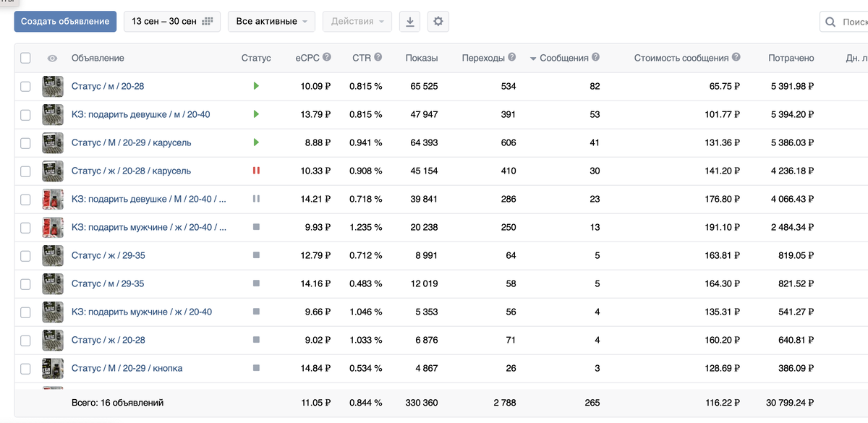Viewport: 868px width, 423px height.
Task: Open thumbnail of Статус / м / 20-28
Action: coord(53,86)
